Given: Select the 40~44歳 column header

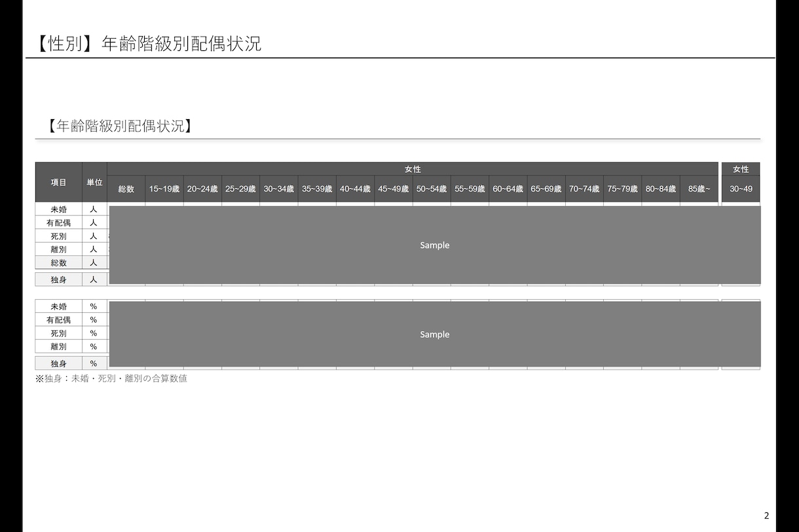Looking at the screenshot, I should point(355,189).
